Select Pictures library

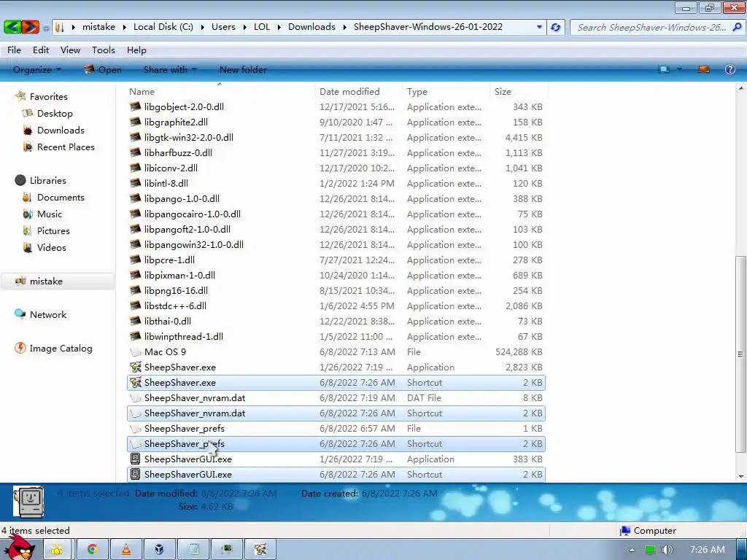[53, 230]
